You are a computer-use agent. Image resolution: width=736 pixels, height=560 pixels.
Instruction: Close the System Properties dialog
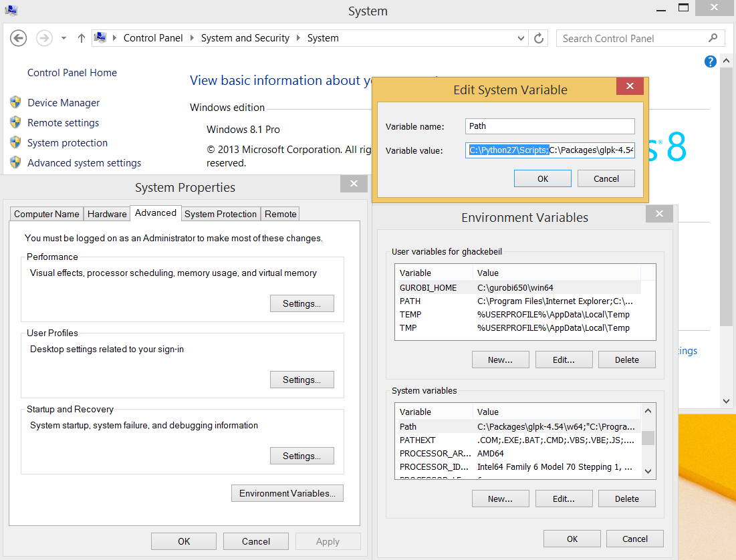pos(354,184)
